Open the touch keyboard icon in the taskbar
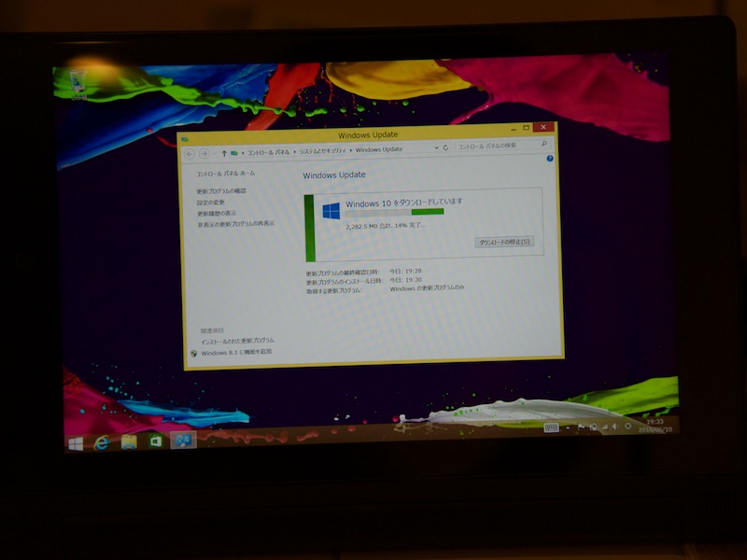Screen dimensions: 747x560 click(x=551, y=428)
